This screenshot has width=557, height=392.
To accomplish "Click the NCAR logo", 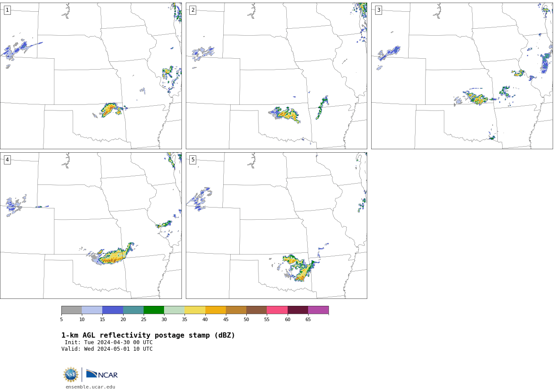I will point(102,374).
